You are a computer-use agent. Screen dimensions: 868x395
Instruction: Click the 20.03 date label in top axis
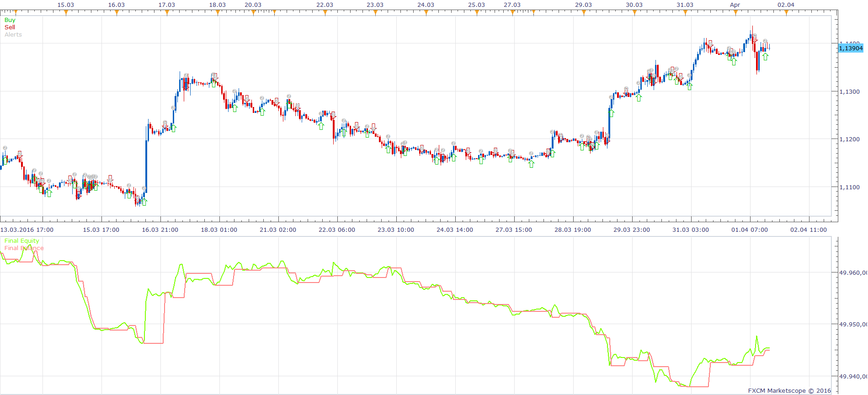tap(253, 5)
